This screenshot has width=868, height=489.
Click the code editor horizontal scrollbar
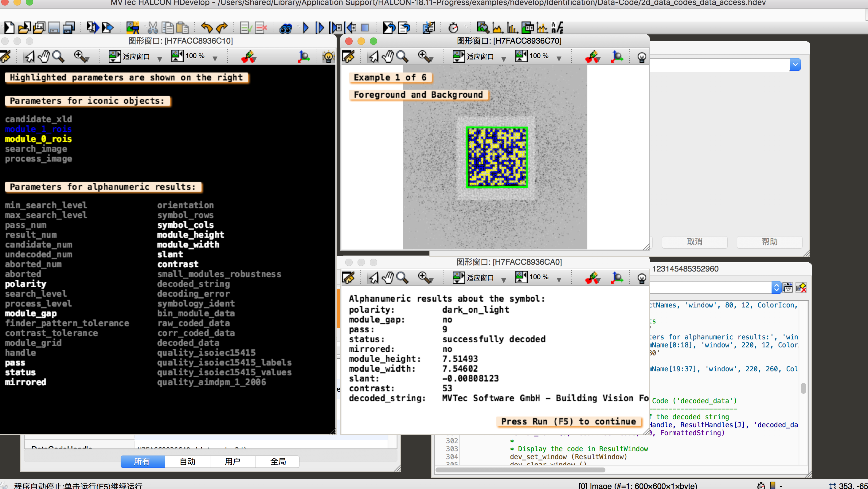tap(521, 469)
